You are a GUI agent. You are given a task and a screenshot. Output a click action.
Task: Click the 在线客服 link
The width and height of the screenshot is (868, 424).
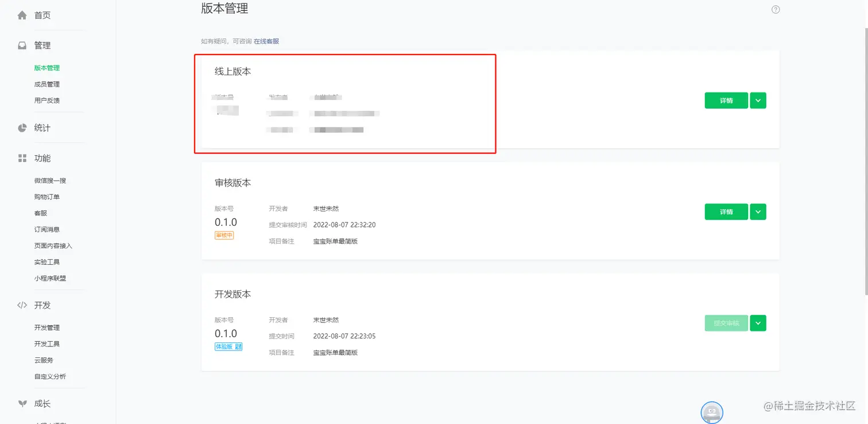click(x=266, y=41)
